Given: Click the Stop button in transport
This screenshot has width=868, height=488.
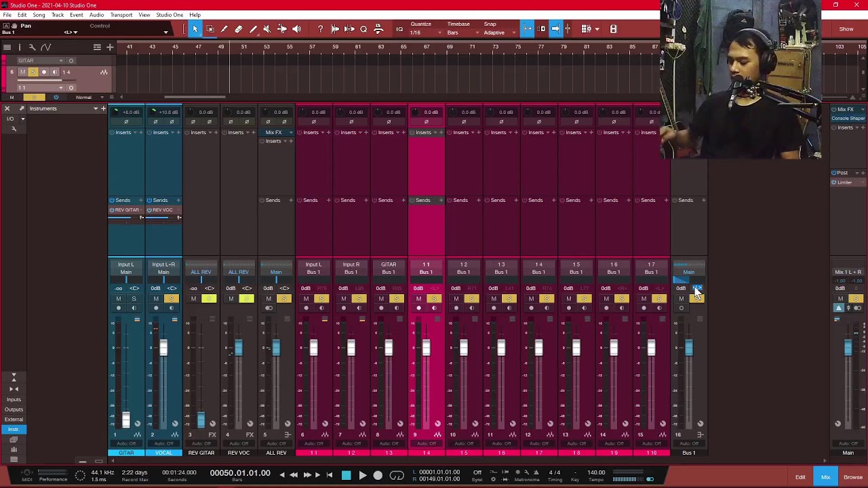Looking at the screenshot, I should tap(346, 476).
